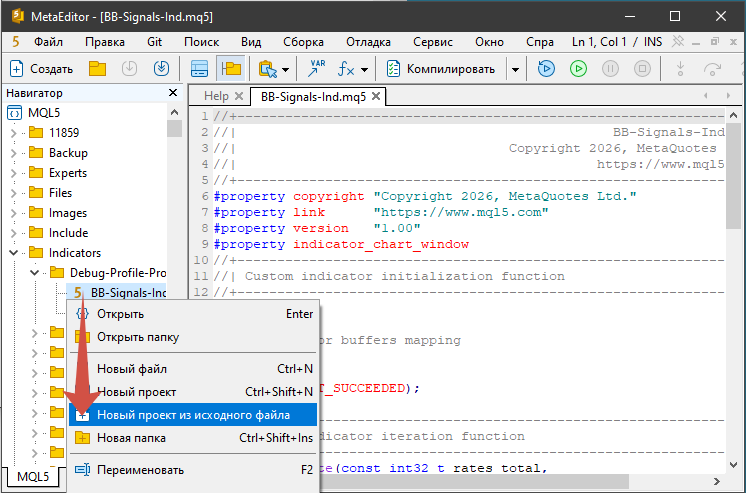Choose Открыть папку in context menu
The image size is (747, 493).
click(193, 337)
